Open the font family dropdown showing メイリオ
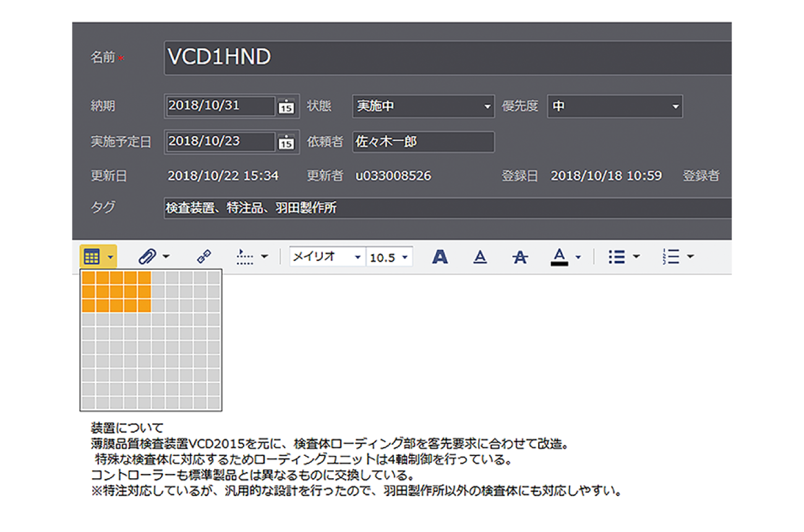804x532 pixels. tap(327, 256)
